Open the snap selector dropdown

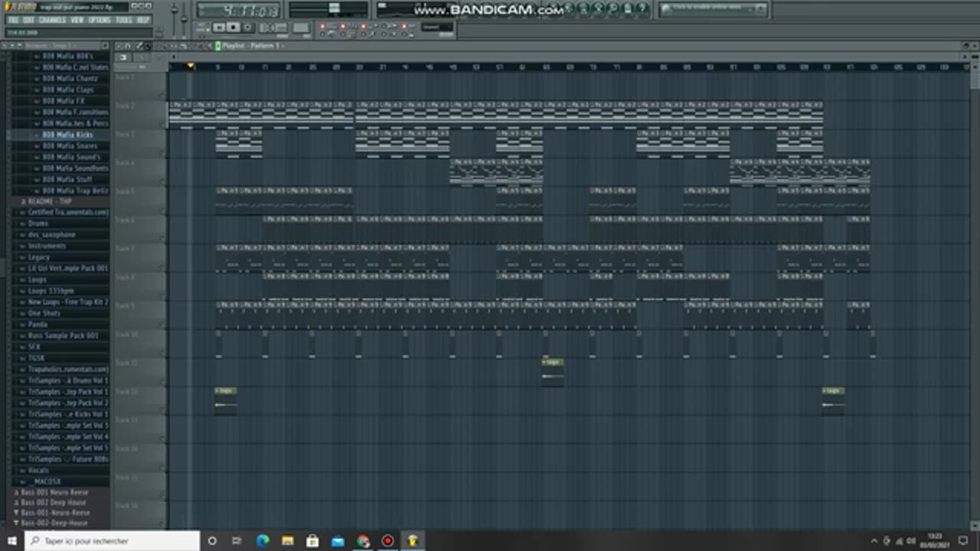[x=437, y=27]
